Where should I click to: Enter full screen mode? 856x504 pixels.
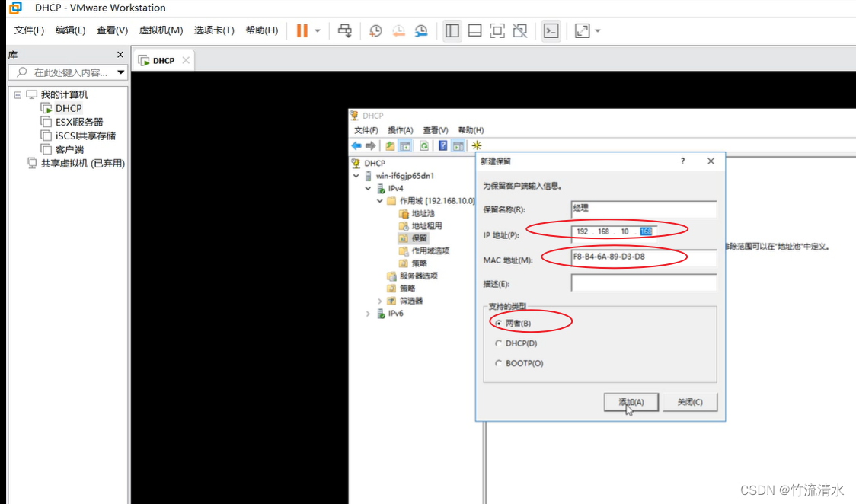(x=497, y=30)
